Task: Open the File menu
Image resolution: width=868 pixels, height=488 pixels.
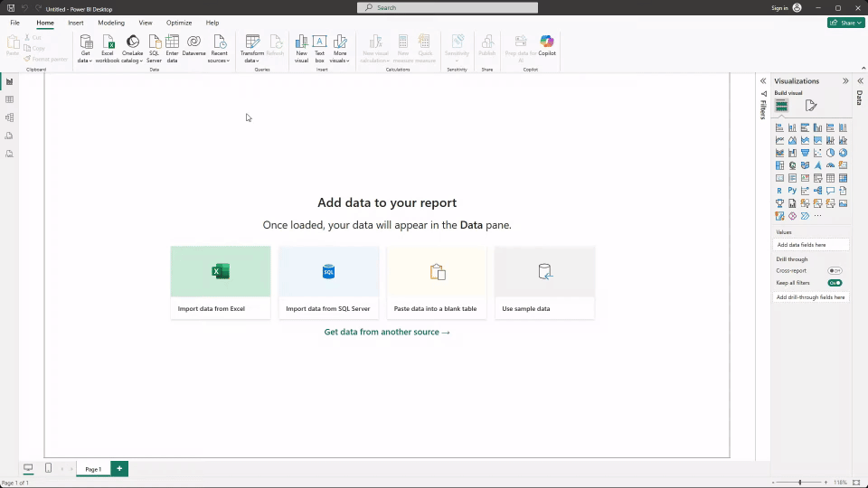Action: 15,23
